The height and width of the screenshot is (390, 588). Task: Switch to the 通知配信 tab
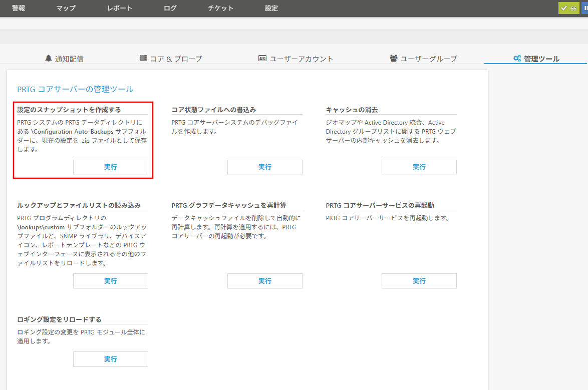click(65, 59)
